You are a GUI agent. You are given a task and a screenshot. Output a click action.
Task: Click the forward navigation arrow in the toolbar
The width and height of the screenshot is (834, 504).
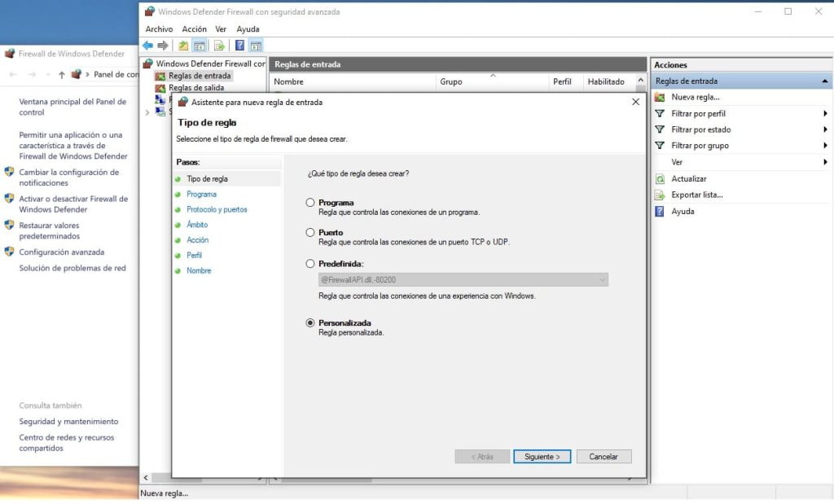(x=162, y=46)
